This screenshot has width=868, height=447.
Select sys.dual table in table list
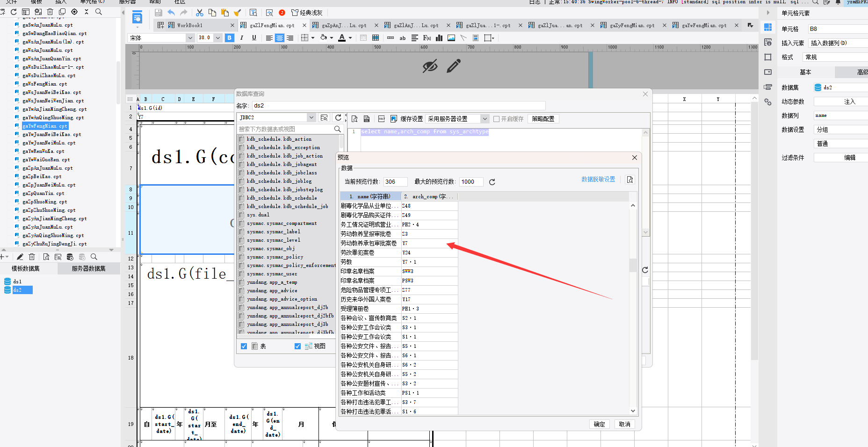(258, 215)
